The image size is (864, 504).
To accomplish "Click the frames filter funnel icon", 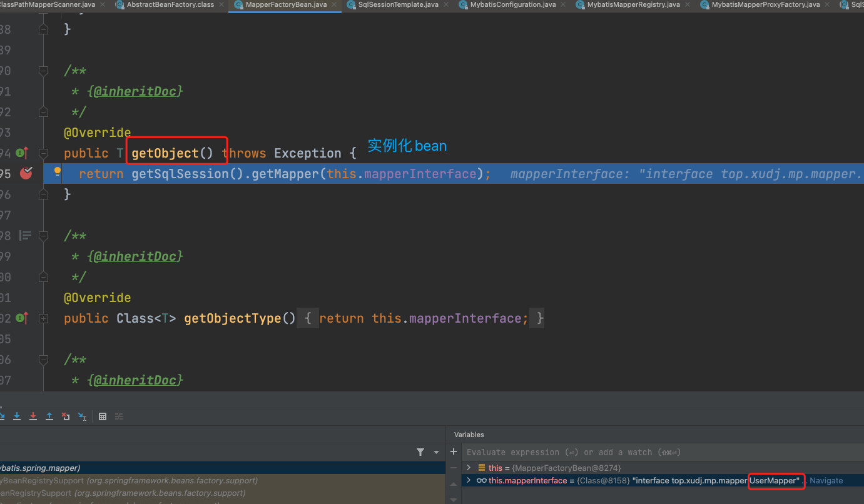I will pyautogui.click(x=420, y=452).
